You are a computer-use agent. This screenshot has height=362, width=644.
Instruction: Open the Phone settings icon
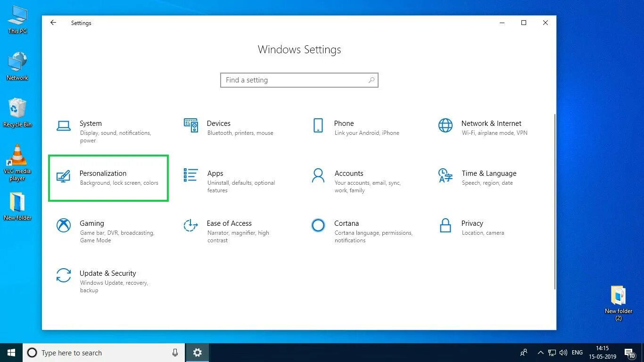click(318, 125)
